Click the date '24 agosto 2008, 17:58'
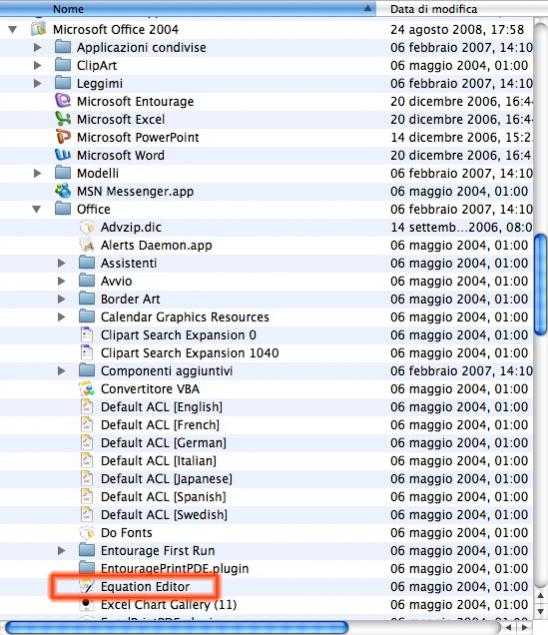The width and height of the screenshot is (548, 635). [x=457, y=29]
